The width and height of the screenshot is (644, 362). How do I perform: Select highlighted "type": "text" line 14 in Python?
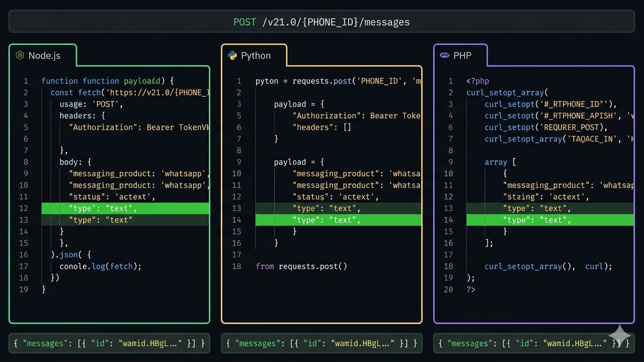coord(338,220)
